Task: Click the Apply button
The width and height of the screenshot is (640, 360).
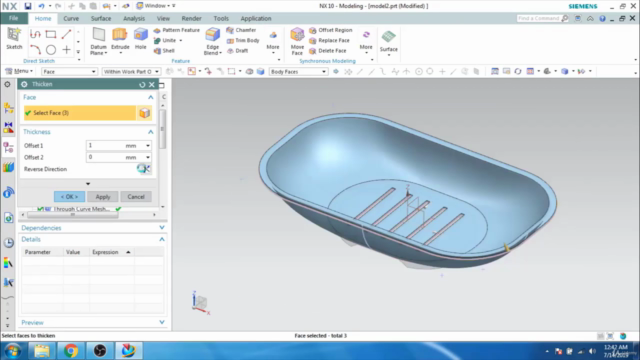Action: [103, 197]
